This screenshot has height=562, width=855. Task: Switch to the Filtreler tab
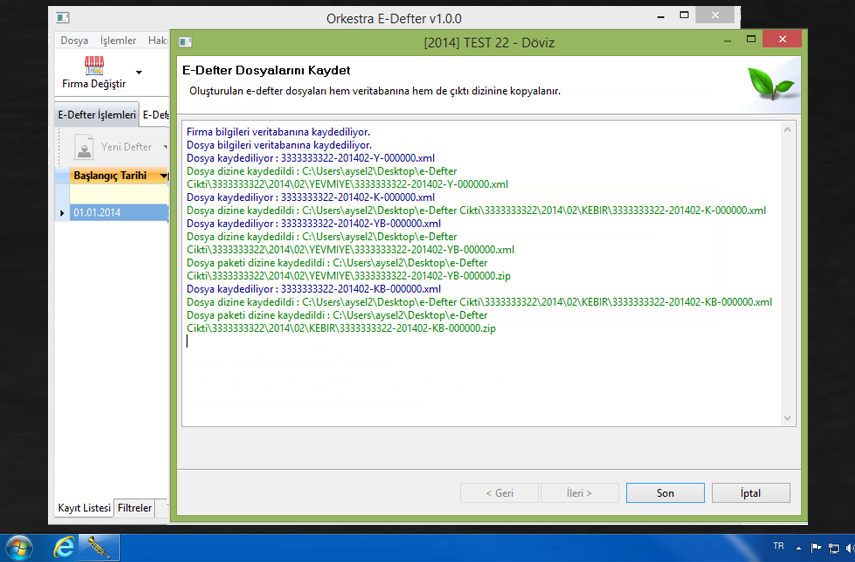point(135,508)
